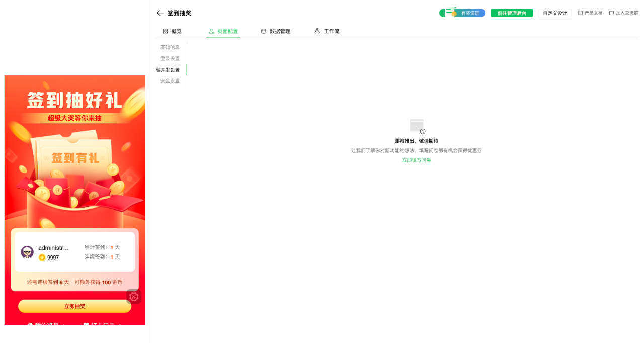Click the 页面配置 person icon
The height and width of the screenshot is (343, 644).
[211, 31]
